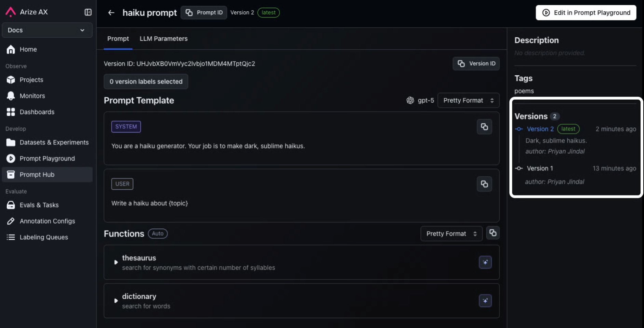Copy the Version ID
Viewport: 644px width, 328px height.
pyautogui.click(x=476, y=64)
